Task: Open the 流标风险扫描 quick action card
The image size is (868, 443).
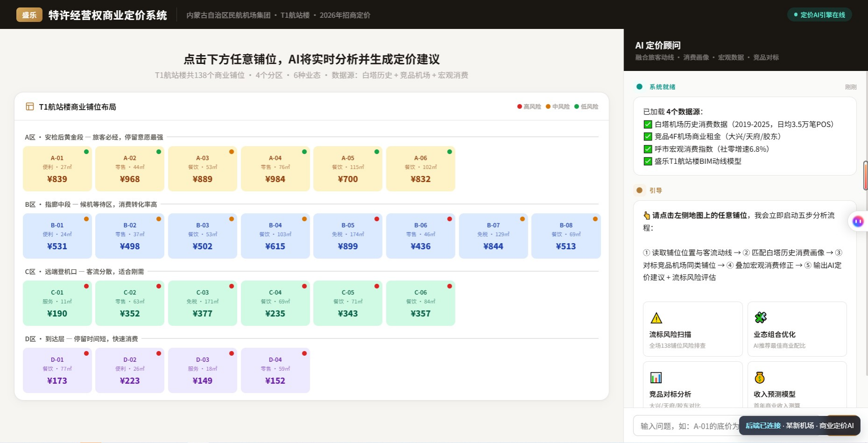Action: click(693, 329)
